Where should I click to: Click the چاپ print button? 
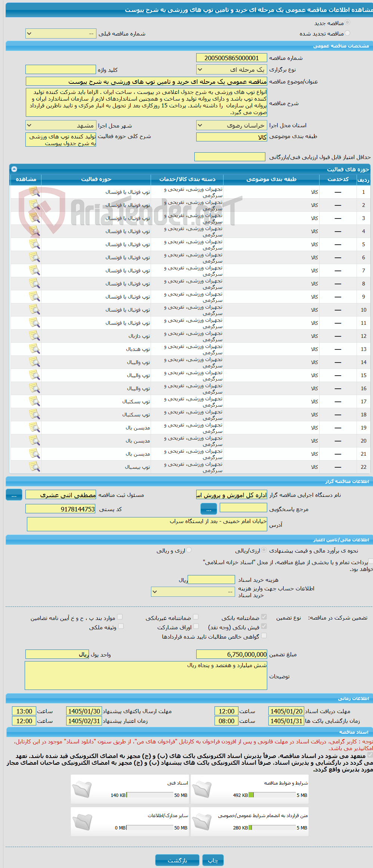click(x=213, y=860)
